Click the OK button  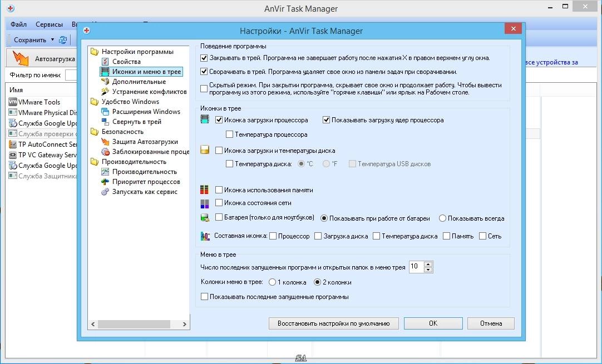click(x=433, y=323)
